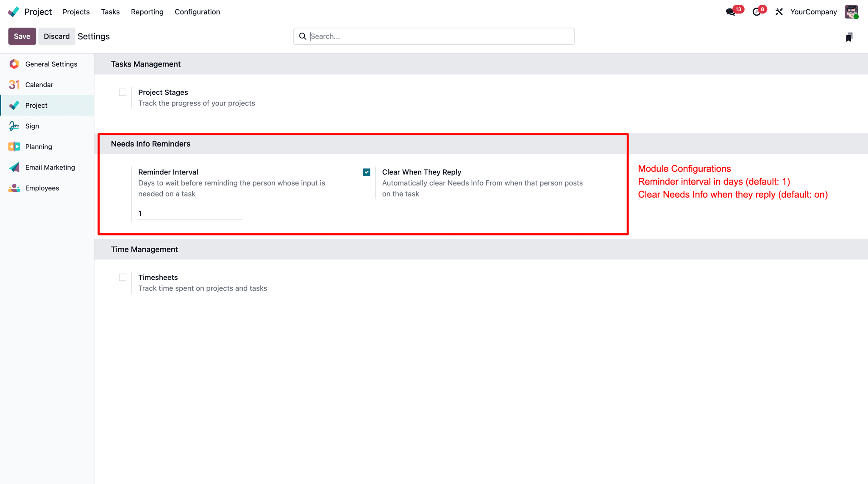Click the Settings breadcrumb title
This screenshot has height=484, width=868.
94,36
